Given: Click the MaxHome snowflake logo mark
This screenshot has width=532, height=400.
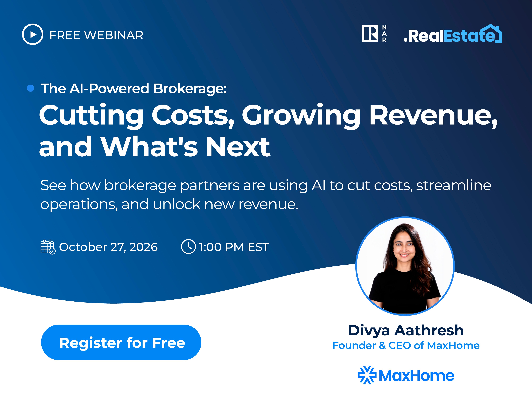Looking at the screenshot, I should click(x=367, y=375).
